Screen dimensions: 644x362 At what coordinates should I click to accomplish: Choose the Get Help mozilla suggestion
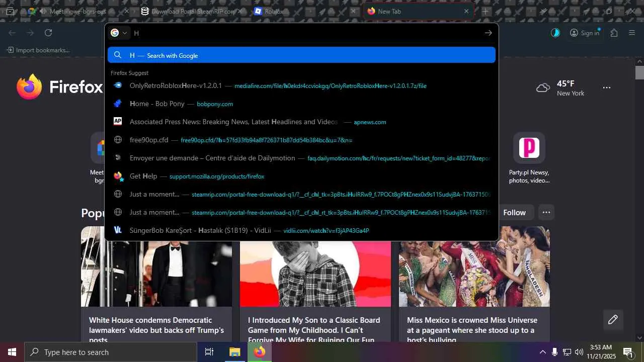tap(301, 176)
